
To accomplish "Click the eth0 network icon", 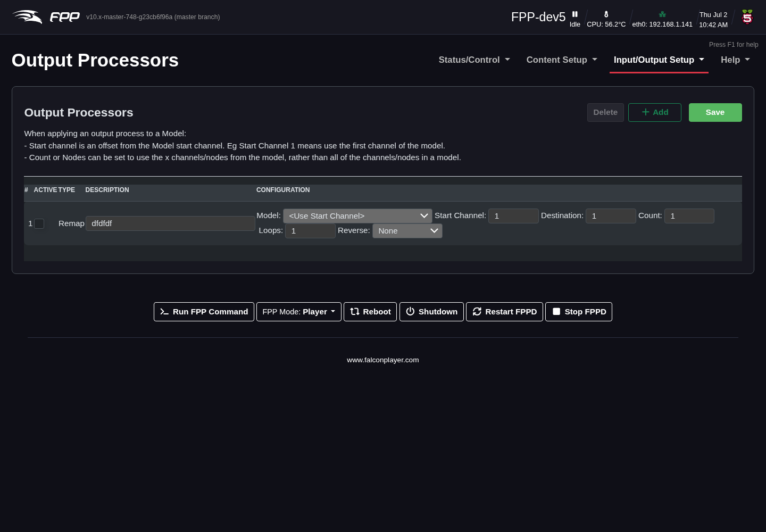I will point(662,14).
